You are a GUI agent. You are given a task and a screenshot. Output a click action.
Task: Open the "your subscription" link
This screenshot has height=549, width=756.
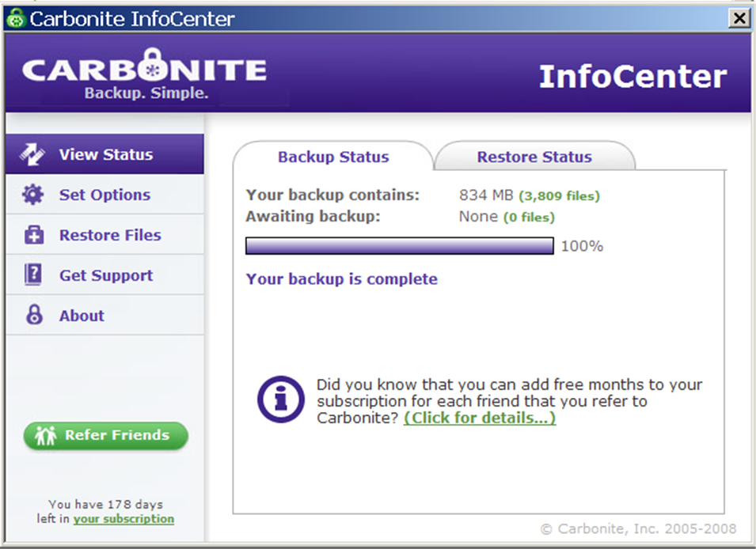pyautogui.click(x=123, y=519)
